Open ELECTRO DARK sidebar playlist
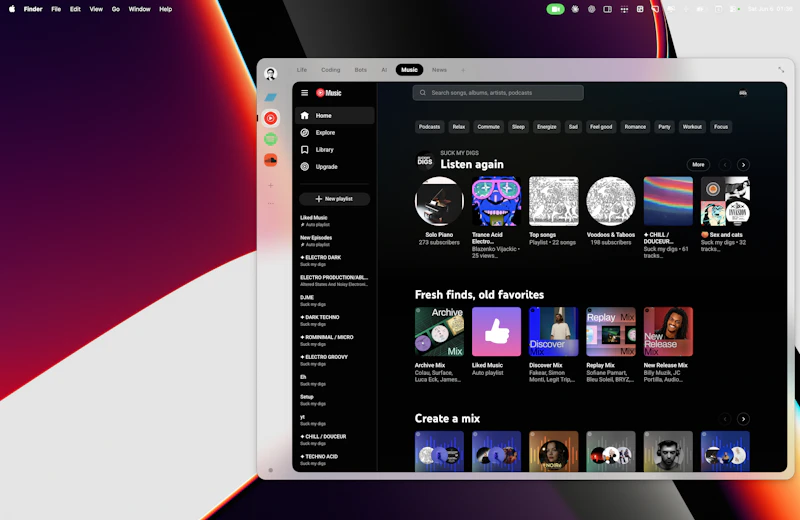The width and height of the screenshot is (800, 520). (x=335, y=260)
